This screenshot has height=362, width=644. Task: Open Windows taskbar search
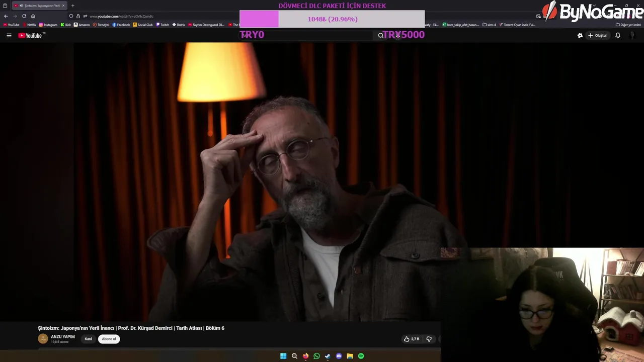pos(294,356)
